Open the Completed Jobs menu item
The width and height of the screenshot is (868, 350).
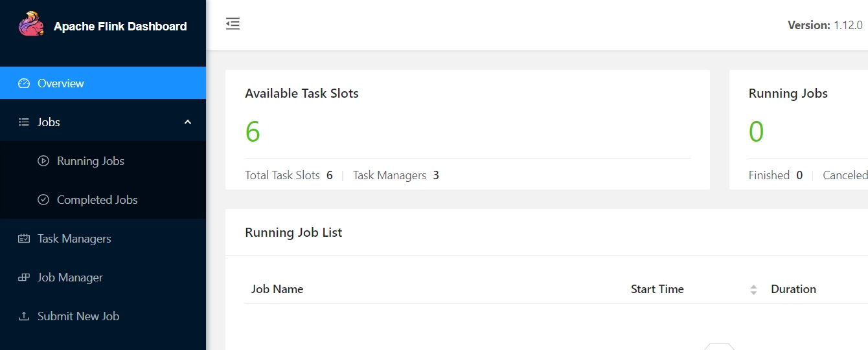[103, 199]
